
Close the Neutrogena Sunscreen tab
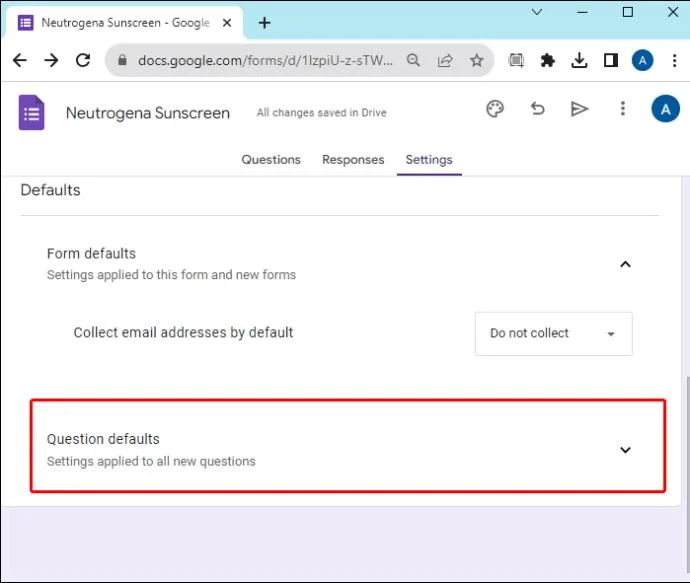(227, 22)
